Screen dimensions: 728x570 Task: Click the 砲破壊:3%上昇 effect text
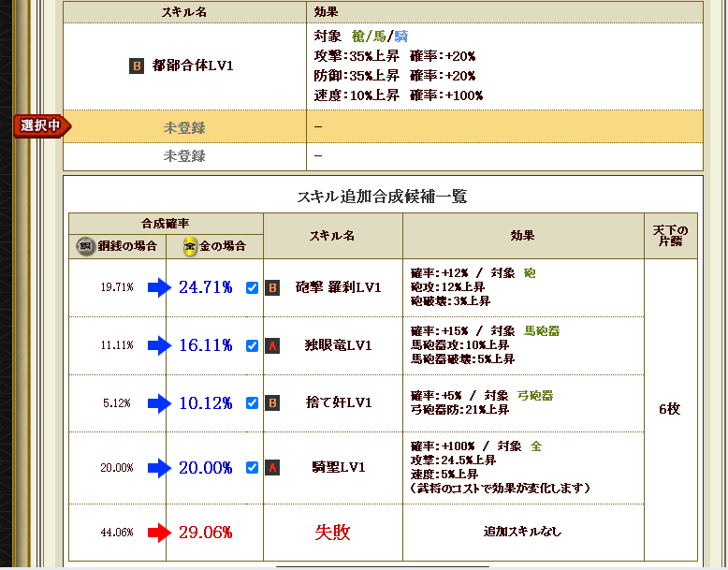[x=450, y=301]
